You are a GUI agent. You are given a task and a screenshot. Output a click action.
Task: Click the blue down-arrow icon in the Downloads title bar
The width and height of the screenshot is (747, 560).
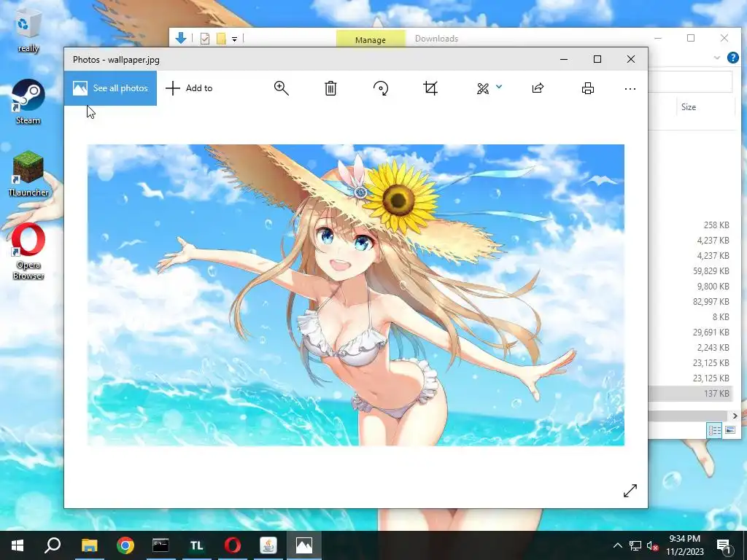(181, 38)
